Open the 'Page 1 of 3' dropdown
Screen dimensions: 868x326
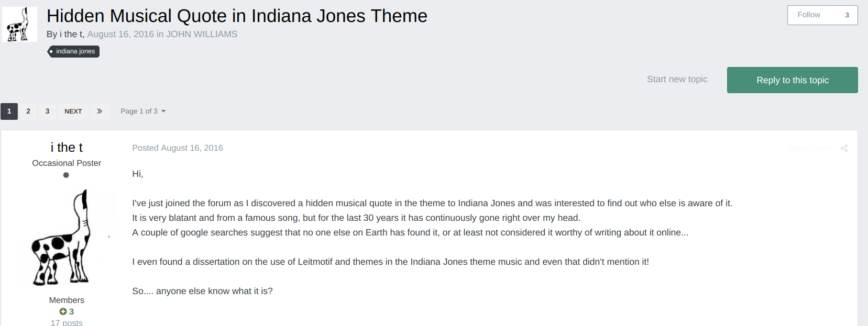click(x=143, y=111)
